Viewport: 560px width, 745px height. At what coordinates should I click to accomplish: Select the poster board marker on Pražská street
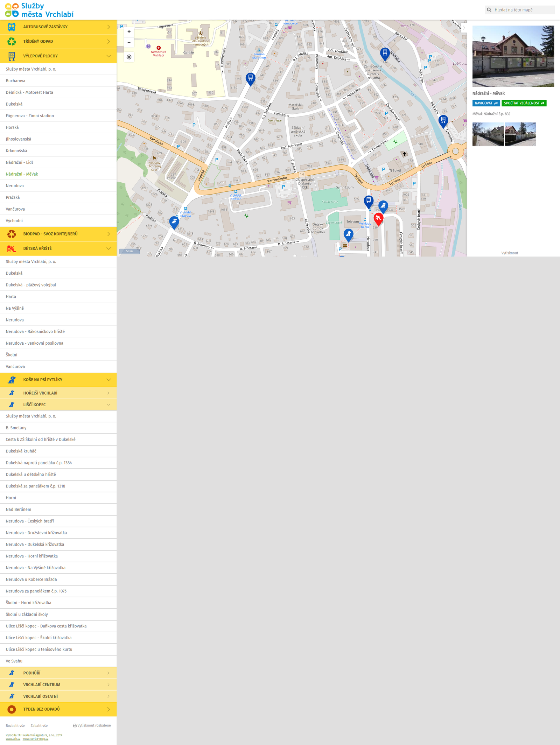pyautogui.click(x=250, y=79)
